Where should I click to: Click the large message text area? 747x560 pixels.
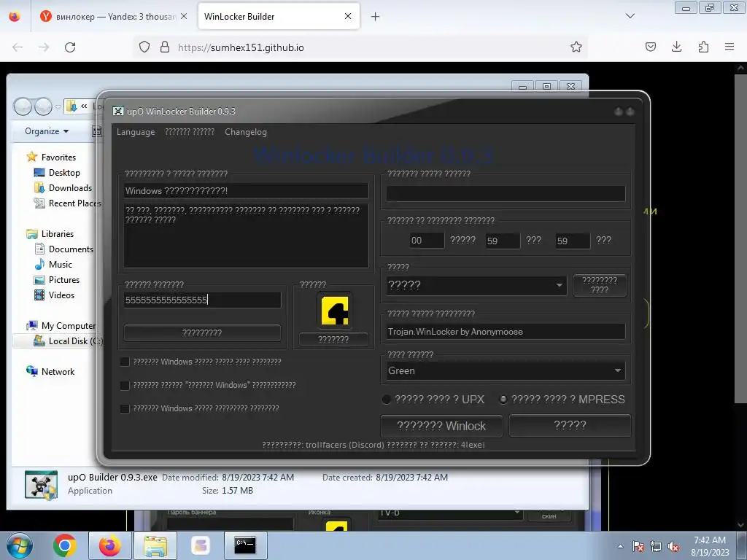[x=246, y=236]
